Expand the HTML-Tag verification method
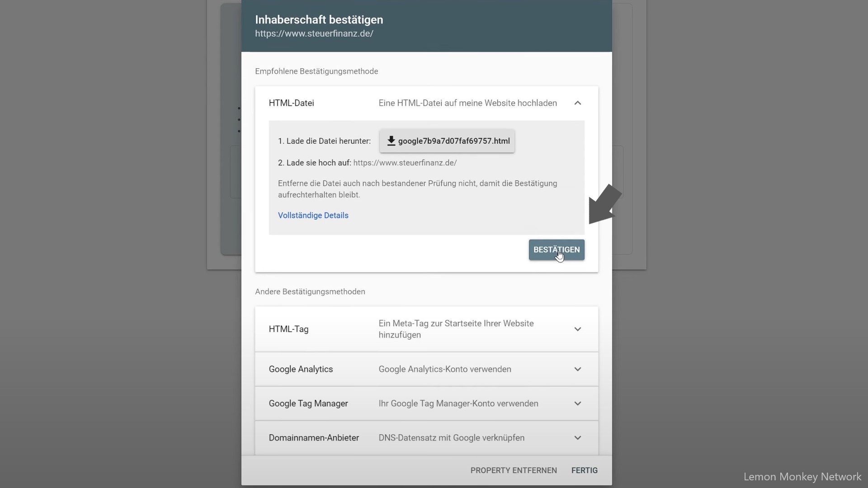868x488 pixels. tap(578, 328)
